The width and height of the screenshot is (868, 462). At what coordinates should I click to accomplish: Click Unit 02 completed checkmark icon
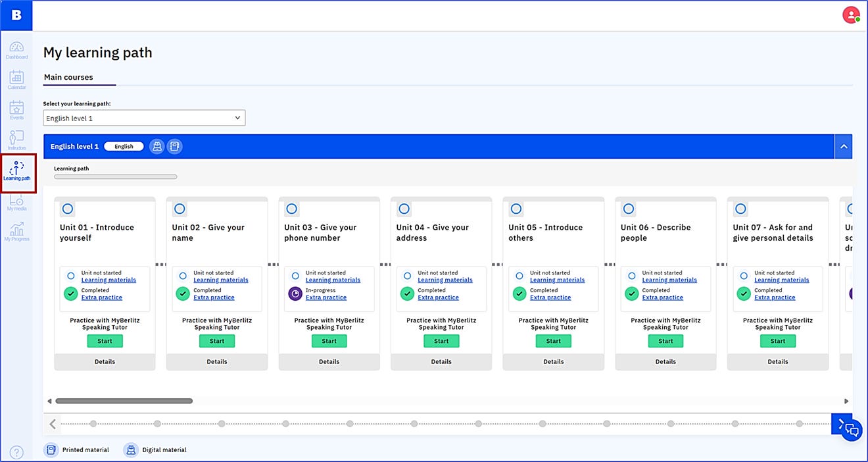pyautogui.click(x=183, y=294)
